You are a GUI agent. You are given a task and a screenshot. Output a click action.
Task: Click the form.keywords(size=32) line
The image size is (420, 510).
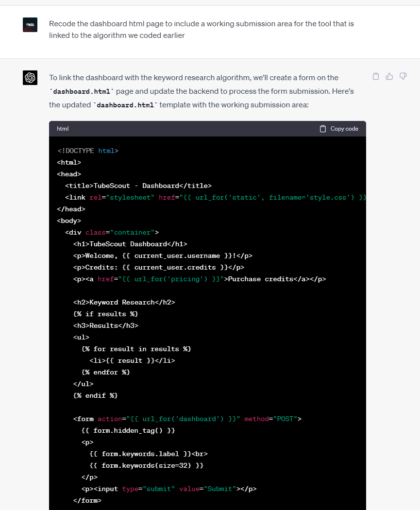click(x=146, y=466)
